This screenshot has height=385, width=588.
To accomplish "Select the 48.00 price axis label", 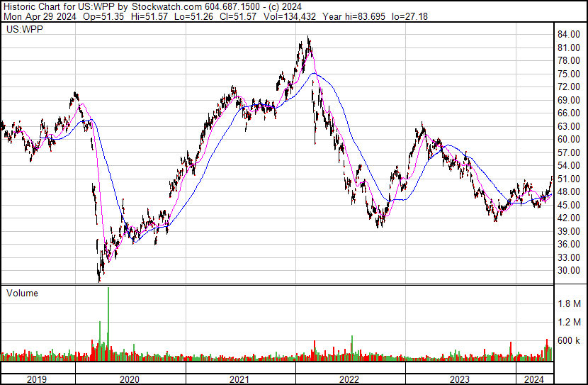I will tap(569, 191).
